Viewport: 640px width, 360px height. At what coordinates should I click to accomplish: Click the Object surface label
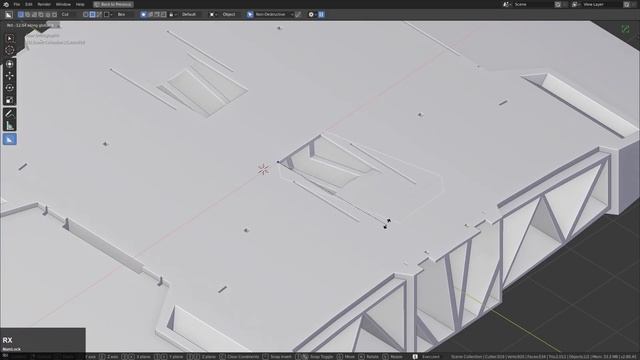tap(229, 15)
